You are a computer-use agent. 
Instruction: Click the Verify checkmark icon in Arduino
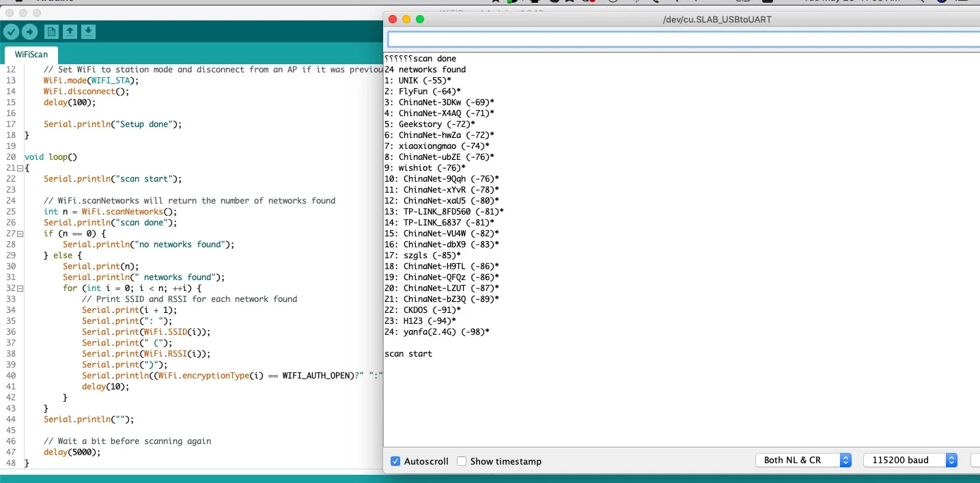point(11,31)
